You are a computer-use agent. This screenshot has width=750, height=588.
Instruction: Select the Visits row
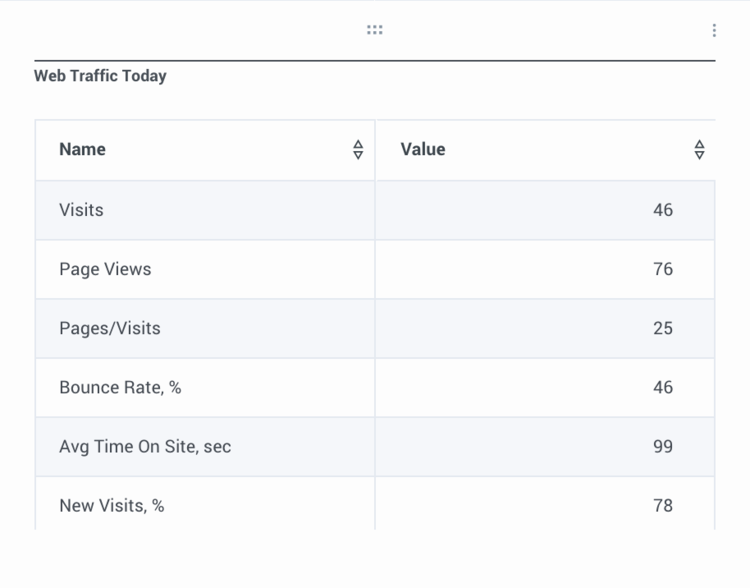click(375, 210)
